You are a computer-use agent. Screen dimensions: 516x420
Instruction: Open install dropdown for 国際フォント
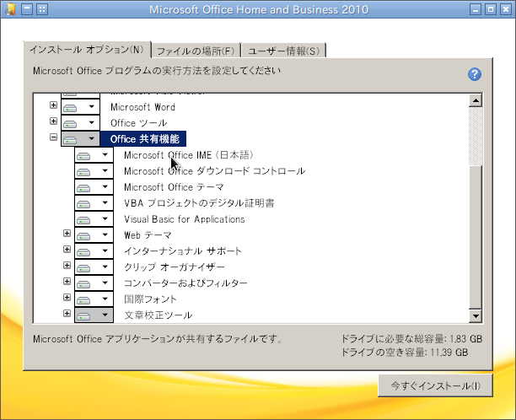[94, 299]
